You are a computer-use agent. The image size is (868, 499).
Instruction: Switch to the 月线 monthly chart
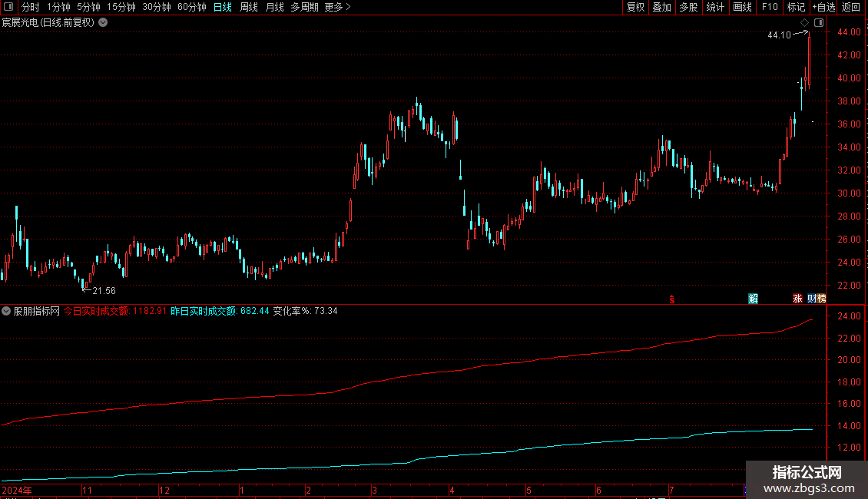click(x=274, y=7)
